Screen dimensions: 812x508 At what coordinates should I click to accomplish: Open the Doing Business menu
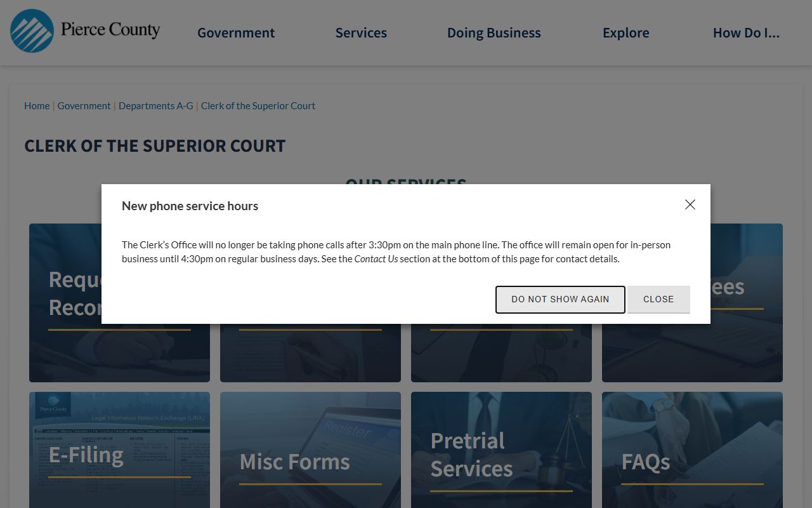coord(494,33)
